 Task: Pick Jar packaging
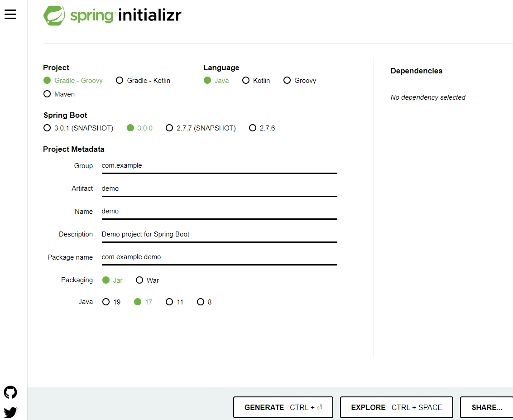112,280
